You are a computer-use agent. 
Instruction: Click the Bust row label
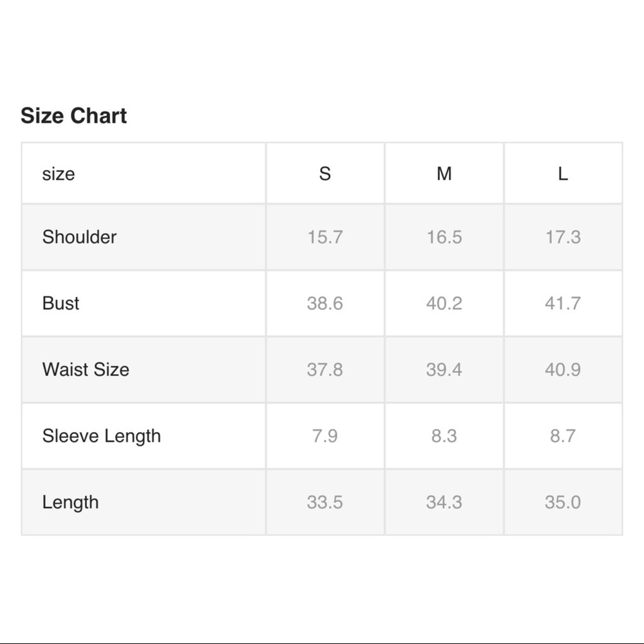pos(61,303)
